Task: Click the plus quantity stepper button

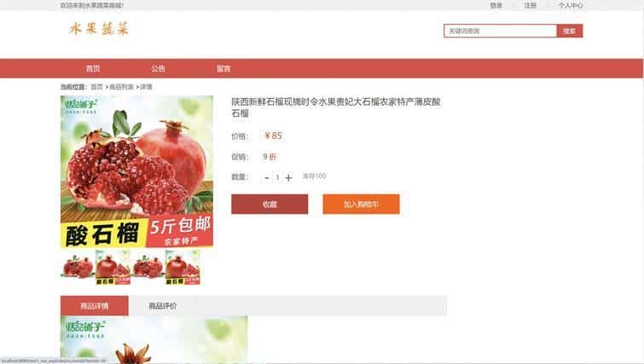Action: (288, 177)
